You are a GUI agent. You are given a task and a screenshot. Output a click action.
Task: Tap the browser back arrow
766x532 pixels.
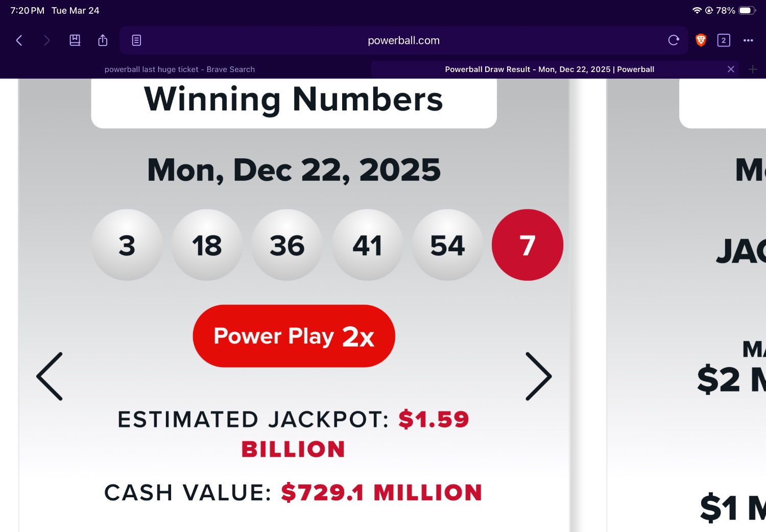[x=19, y=40]
